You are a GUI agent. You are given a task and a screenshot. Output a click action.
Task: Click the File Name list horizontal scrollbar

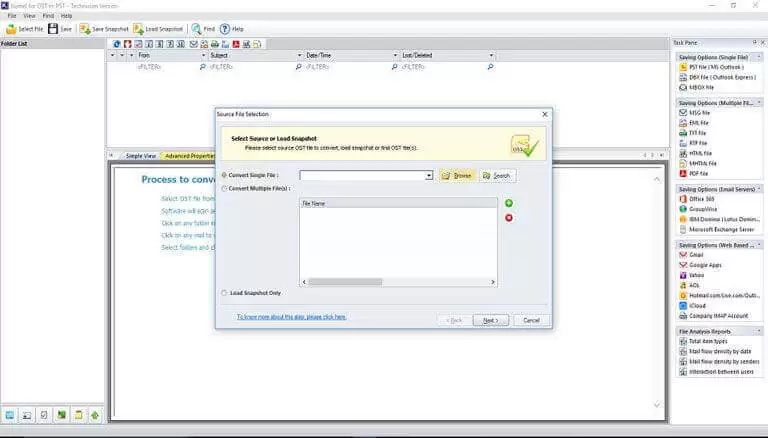point(399,282)
